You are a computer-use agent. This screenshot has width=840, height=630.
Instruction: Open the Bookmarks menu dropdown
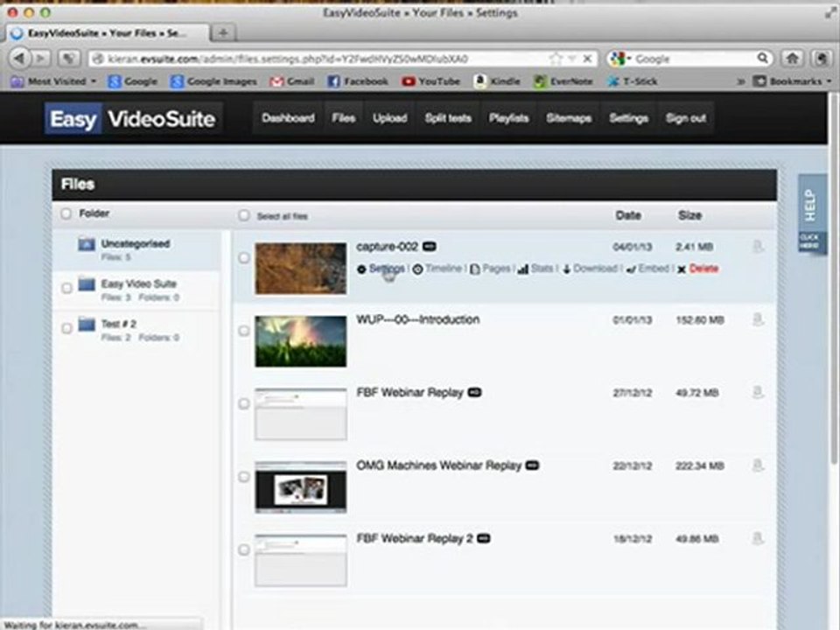[x=793, y=81]
